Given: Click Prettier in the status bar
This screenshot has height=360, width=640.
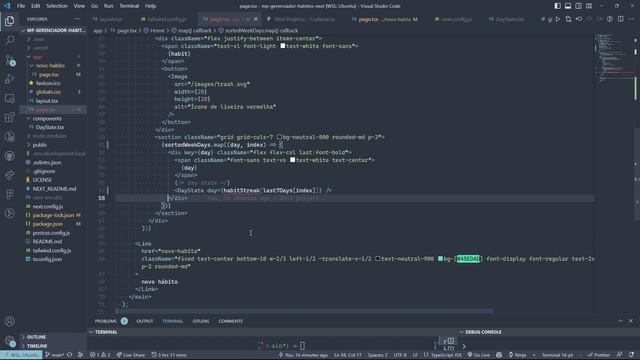Looking at the screenshot, I should coord(599,355).
